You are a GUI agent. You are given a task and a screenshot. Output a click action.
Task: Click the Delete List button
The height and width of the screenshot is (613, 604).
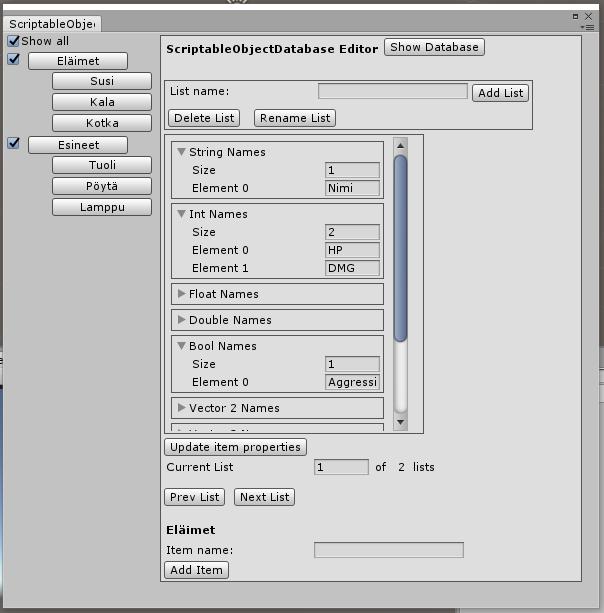(x=204, y=118)
